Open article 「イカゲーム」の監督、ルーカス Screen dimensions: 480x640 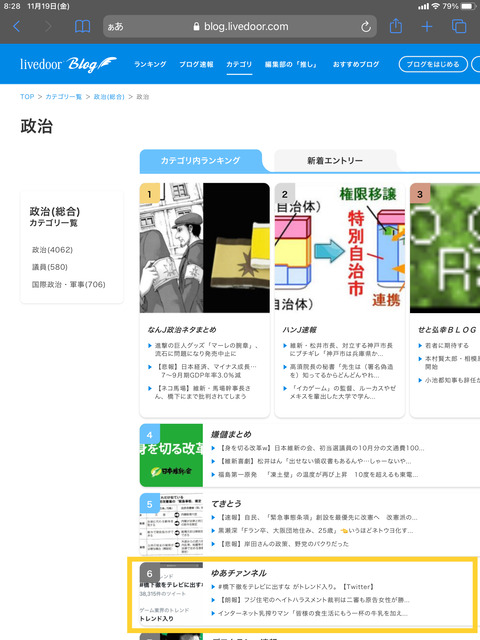click(342, 392)
